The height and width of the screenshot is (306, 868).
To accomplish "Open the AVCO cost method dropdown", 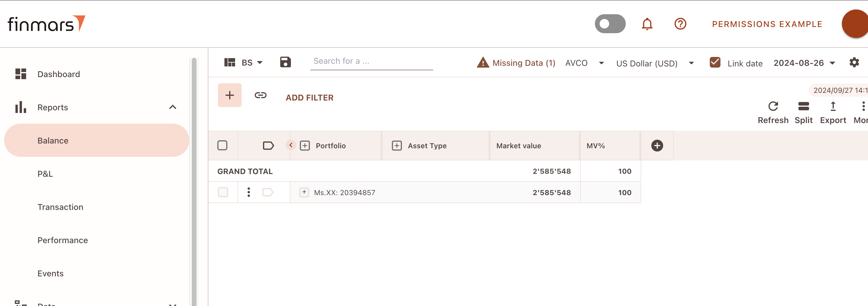I will [601, 63].
